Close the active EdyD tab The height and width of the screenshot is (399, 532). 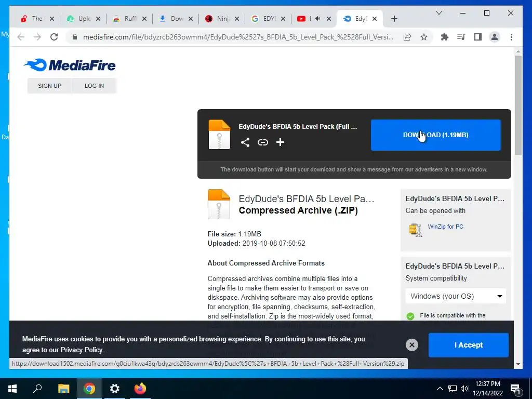[374, 19]
